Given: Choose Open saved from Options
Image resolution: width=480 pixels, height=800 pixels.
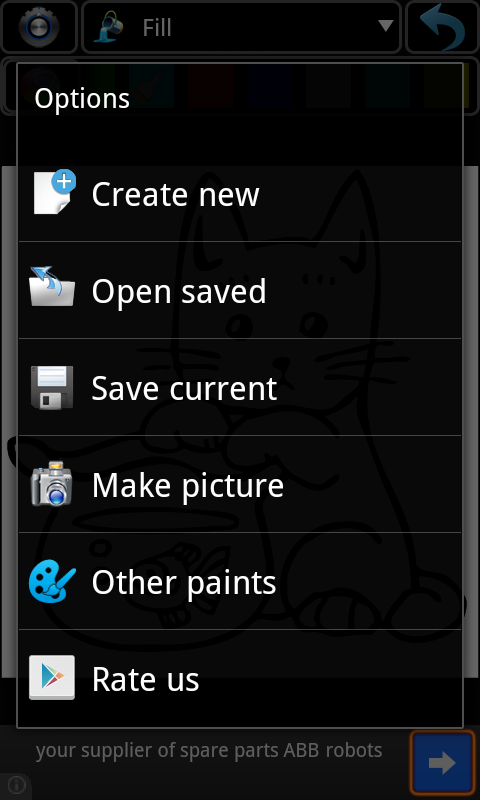Looking at the screenshot, I should [240, 290].
